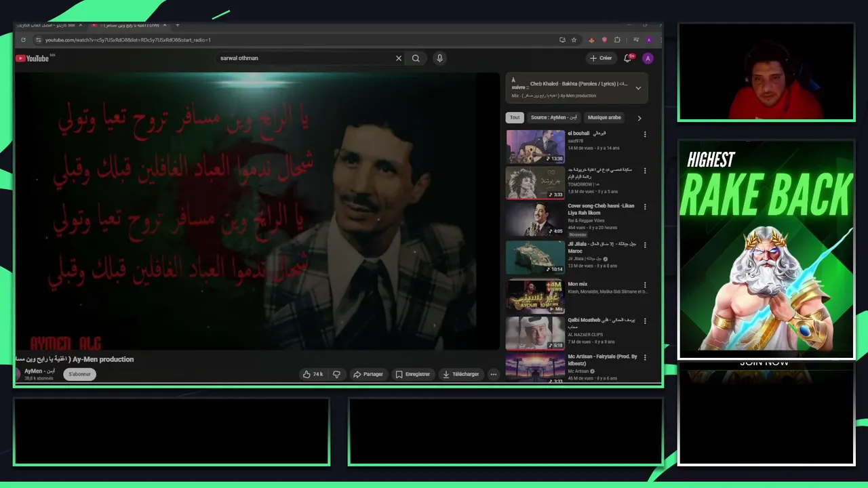Click the Créer button

[601, 58]
